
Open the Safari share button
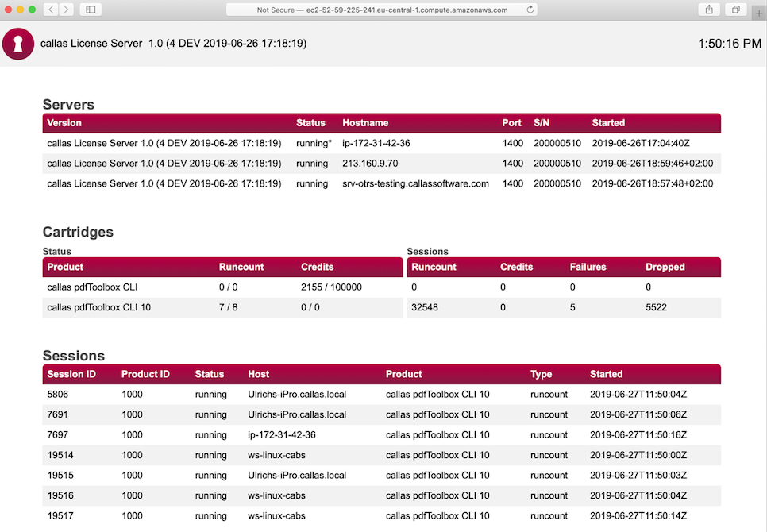pyautogui.click(x=709, y=10)
